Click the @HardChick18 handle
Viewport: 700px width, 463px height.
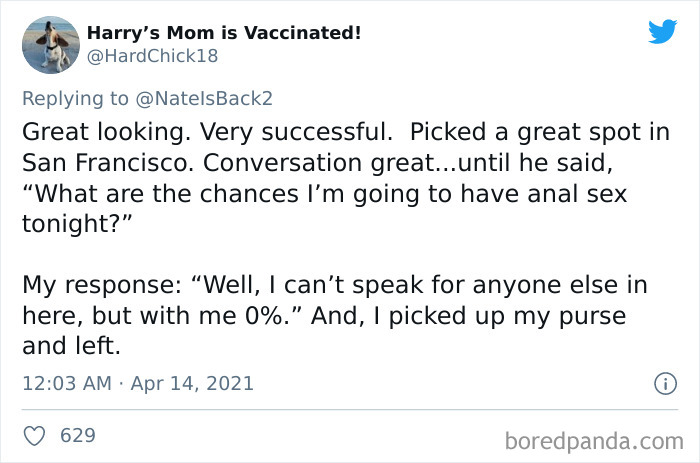coord(152,56)
